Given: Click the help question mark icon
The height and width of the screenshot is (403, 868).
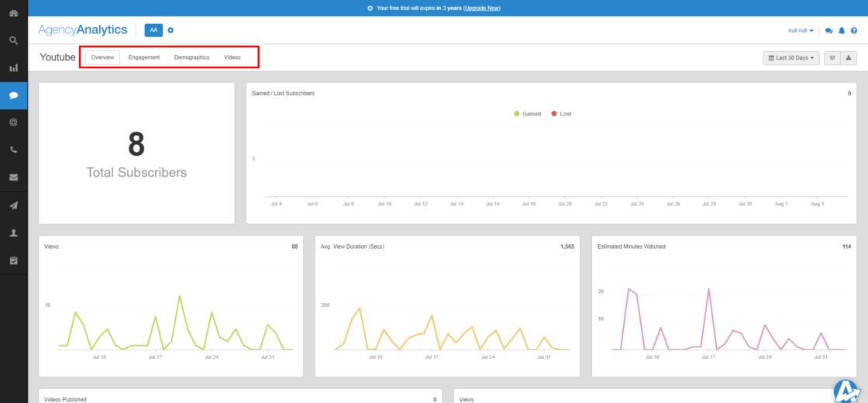Looking at the screenshot, I should click(x=854, y=31).
